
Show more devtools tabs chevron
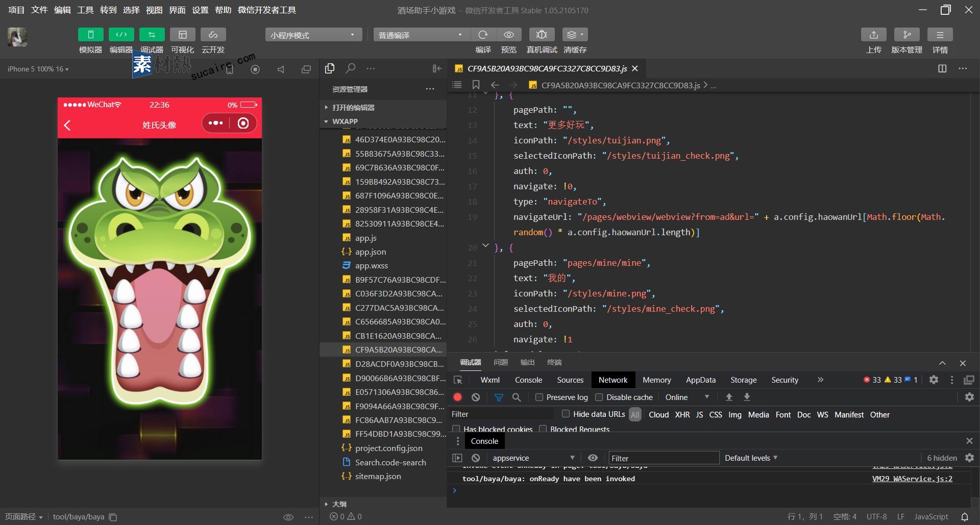click(x=820, y=380)
